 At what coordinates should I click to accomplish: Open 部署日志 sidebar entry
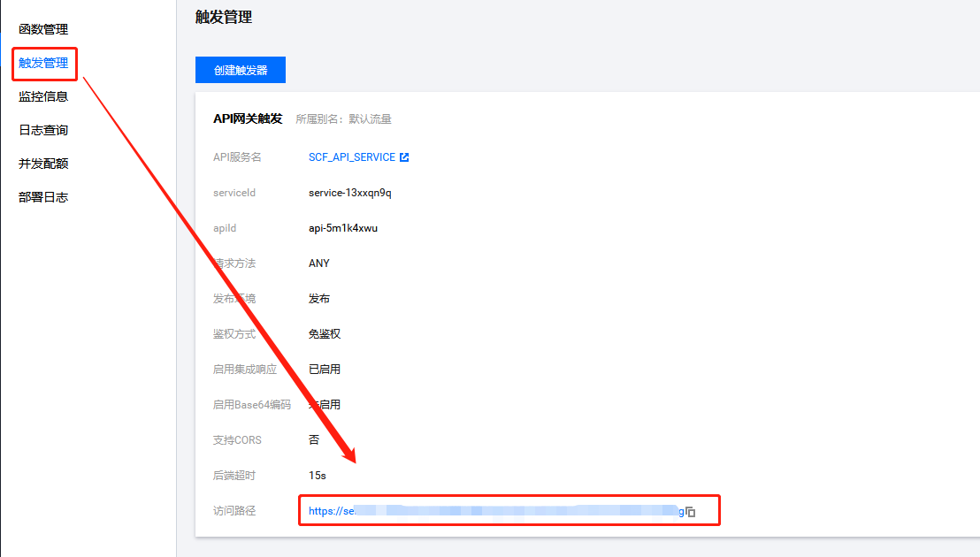tap(43, 197)
